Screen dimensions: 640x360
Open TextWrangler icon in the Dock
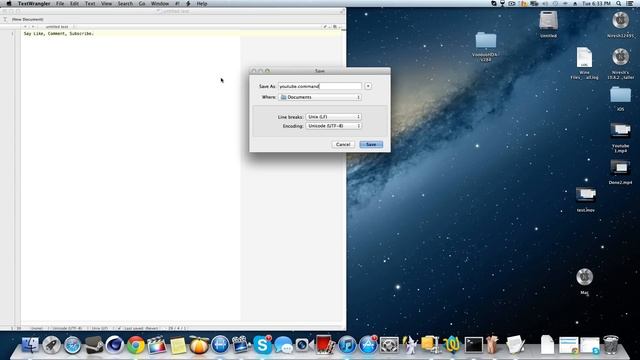[x=452, y=345]
